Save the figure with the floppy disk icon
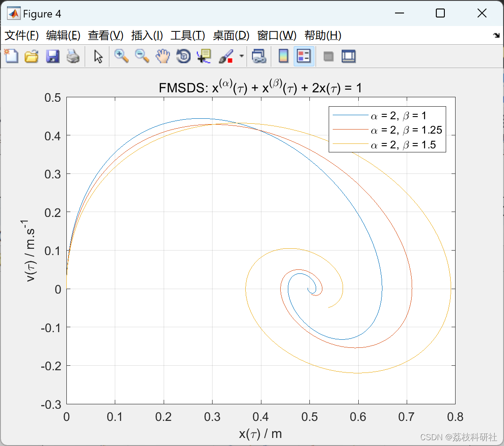504x446 pixels. tap(52, 56)
